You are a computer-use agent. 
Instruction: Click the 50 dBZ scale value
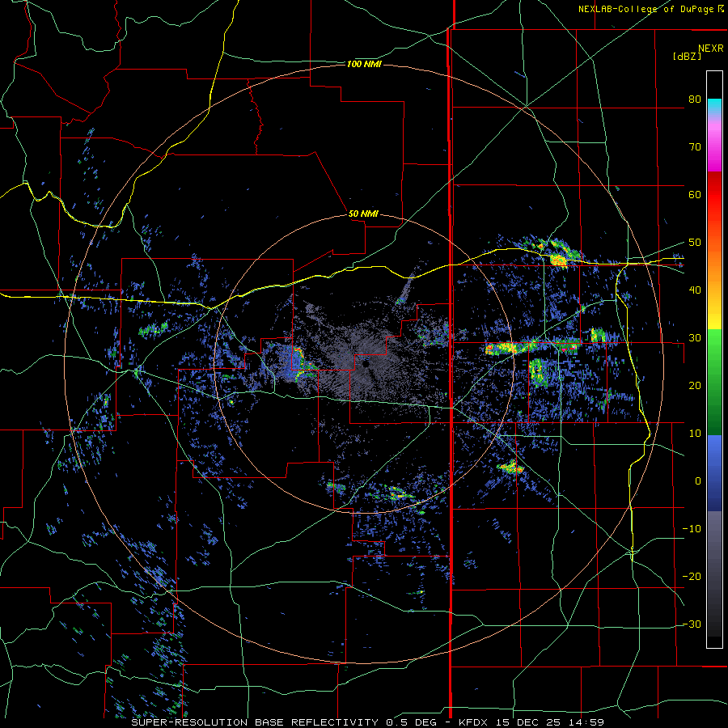coord(695,243)
